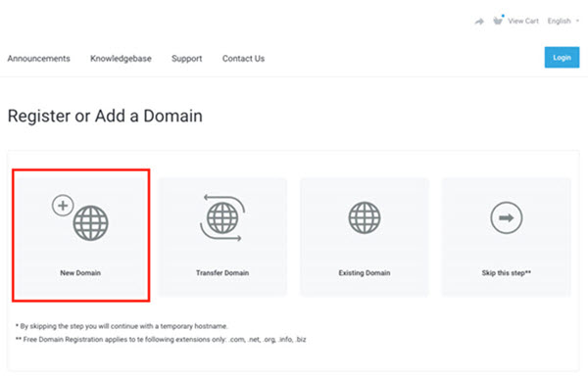The image size is (588, 379).
Task: Click the Free Domain Registration footnote
Action: point(161,340)
